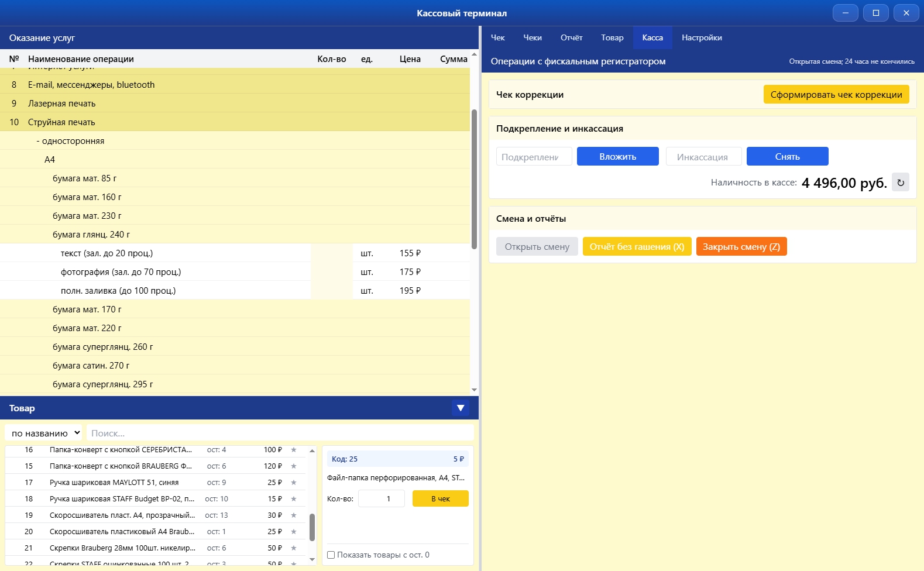Focus the Подкрепление amount field
Screen dimensions: 924x571
534,156
